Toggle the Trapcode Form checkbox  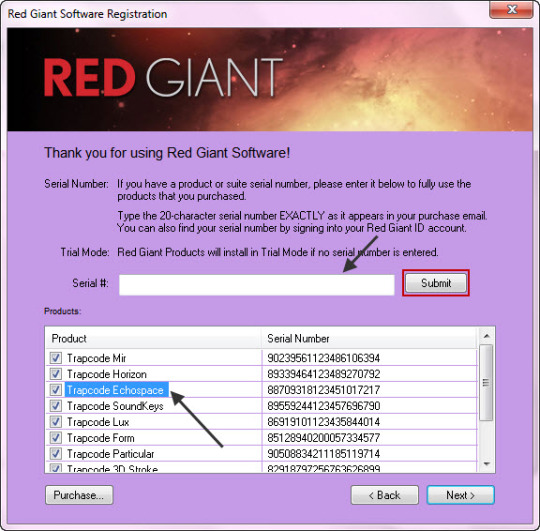pos(56,438)
